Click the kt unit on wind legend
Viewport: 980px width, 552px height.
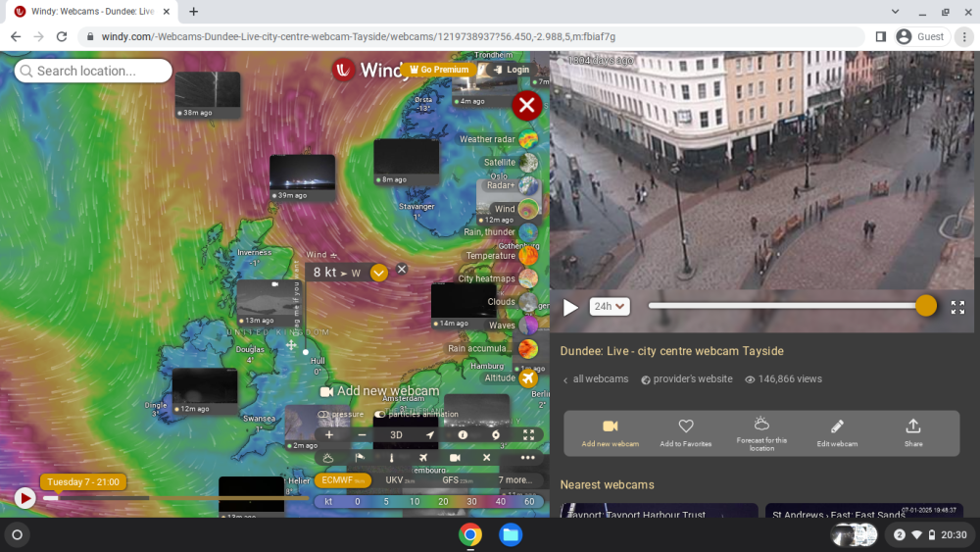click(x=328, y=501)
